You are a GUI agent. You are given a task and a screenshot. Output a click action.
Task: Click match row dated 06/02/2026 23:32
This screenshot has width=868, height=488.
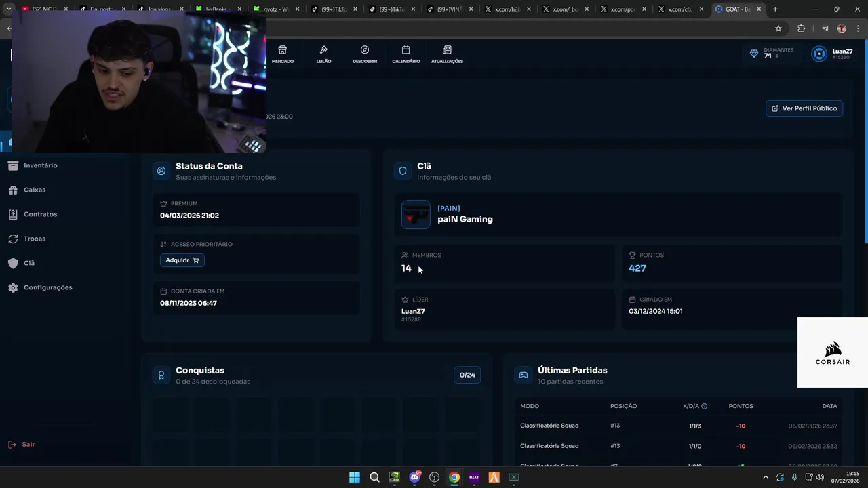(x=678, y=446)
